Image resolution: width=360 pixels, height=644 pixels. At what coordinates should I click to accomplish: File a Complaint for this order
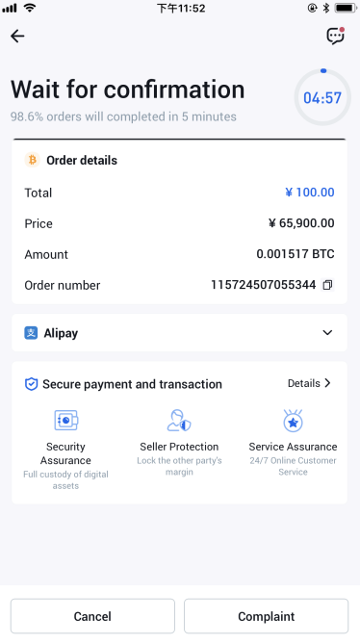click(266, 616)
